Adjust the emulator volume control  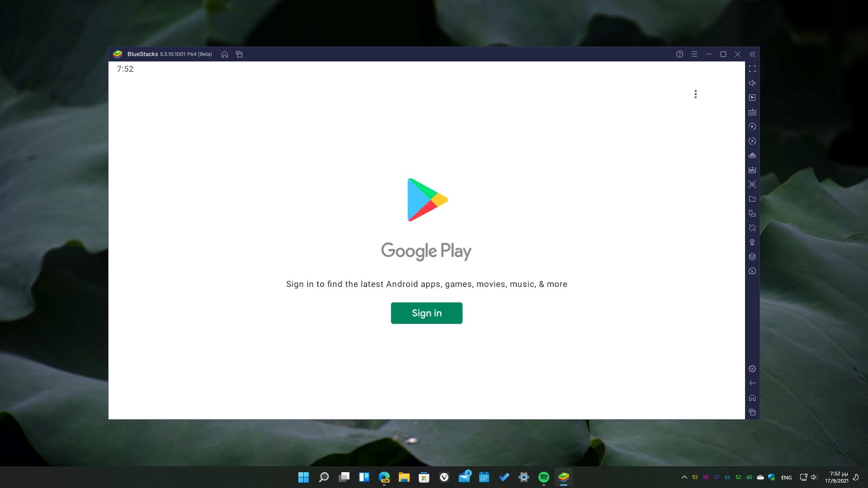coord(752,83)
